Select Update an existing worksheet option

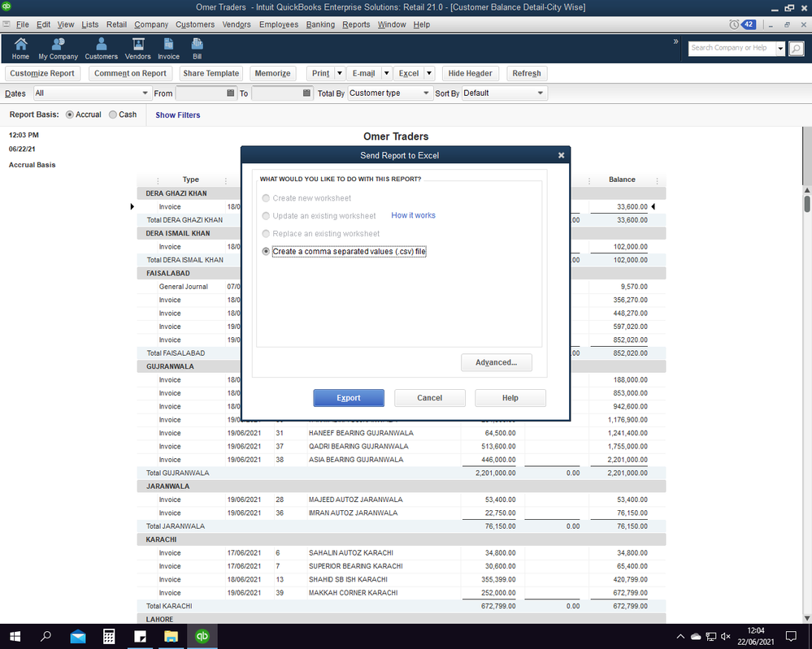[266, 216]
